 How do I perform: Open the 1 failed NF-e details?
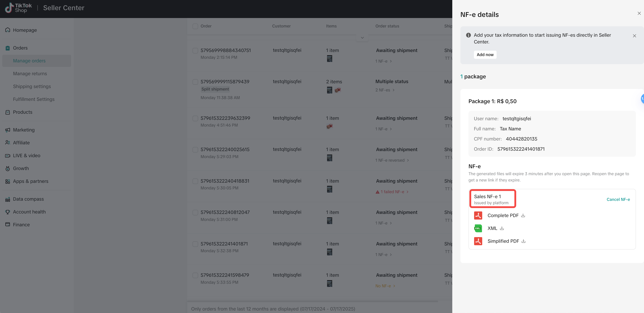(x=392, y=192)
